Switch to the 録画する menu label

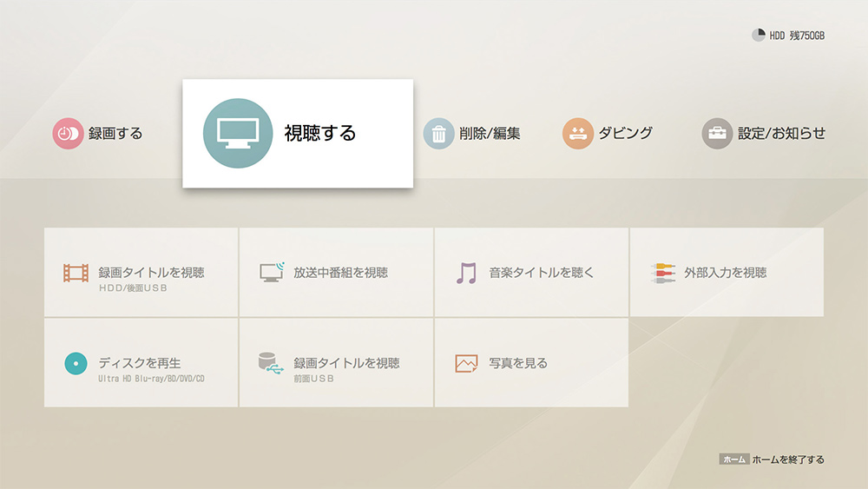tap(115, 134)
